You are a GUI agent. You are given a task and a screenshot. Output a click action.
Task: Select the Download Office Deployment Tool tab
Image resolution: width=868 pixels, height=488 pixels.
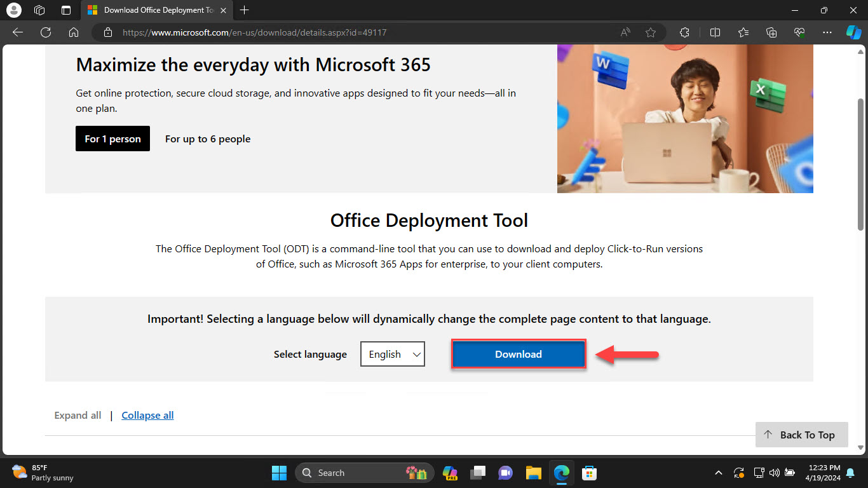157,10
